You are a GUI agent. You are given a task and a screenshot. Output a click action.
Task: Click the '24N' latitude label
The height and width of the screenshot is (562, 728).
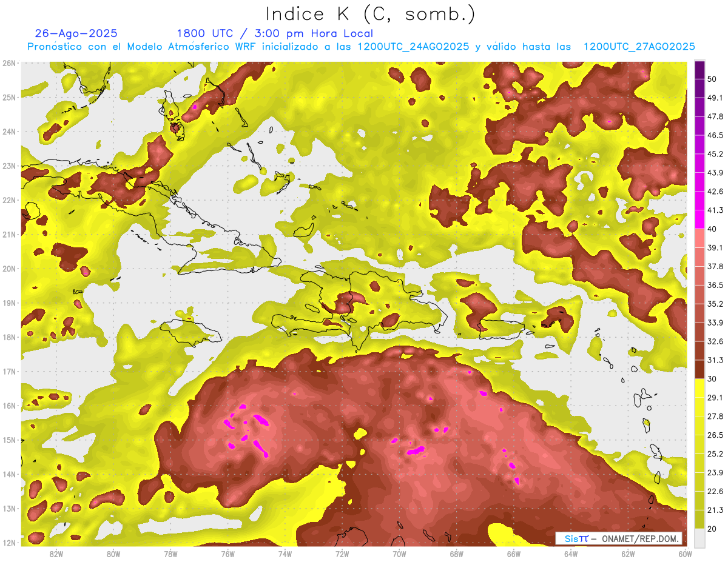coord(8,132)
